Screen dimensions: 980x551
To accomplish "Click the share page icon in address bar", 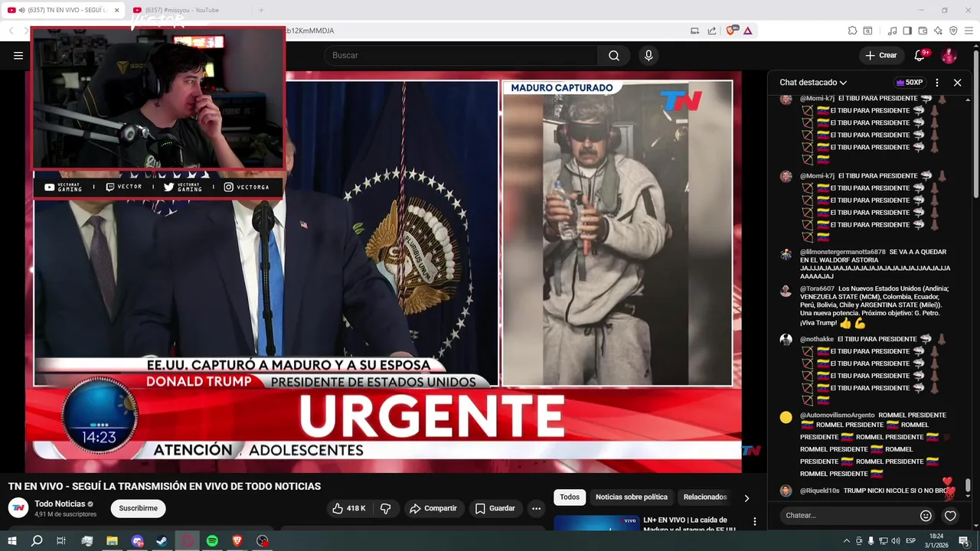I will coord(711,31).
